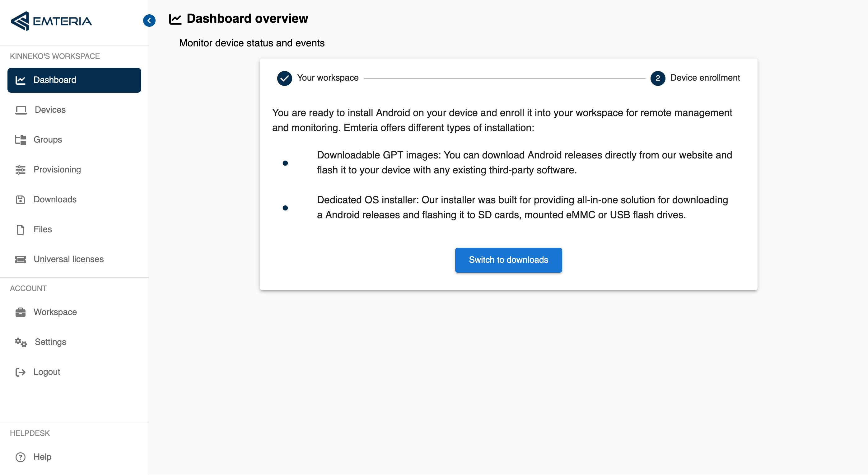The width and height of the screenshot is (868, 475).
Task: Click the Logout arrow icon
Action: pyautogui.click(x=21, y=372)
